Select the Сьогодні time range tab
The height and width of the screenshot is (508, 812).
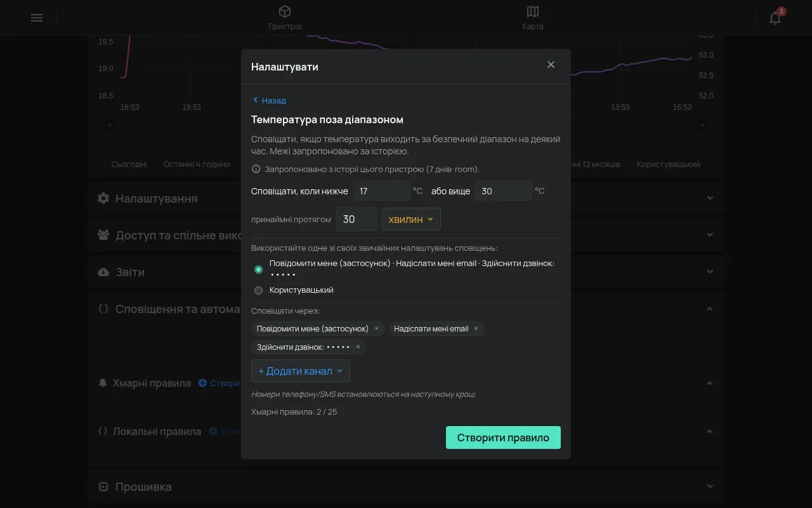(x=129, y=164)
